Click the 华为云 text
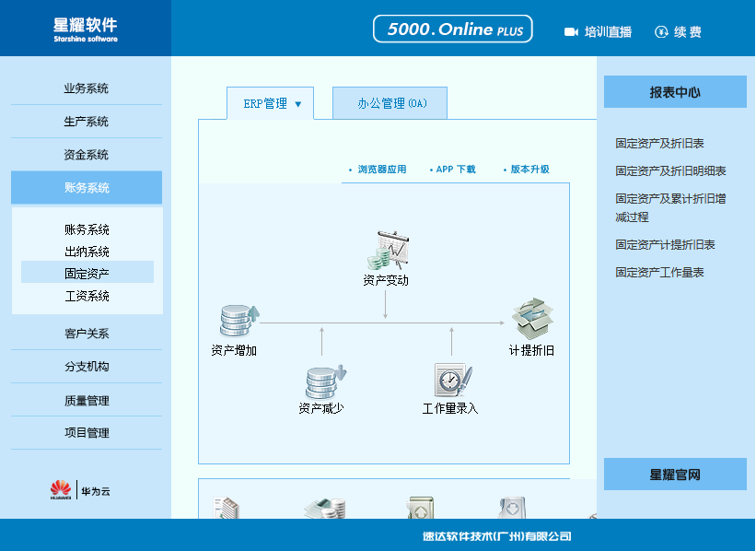 click(x=96, y=491)
